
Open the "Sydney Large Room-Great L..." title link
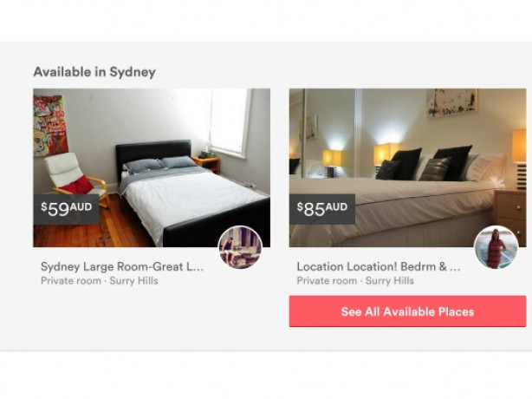tap(122, 266)
